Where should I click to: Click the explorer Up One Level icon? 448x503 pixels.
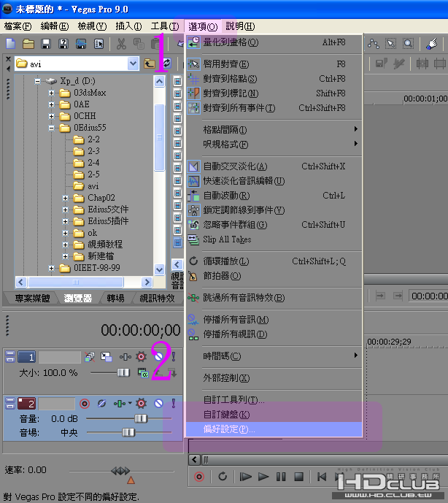click(149, 64)
